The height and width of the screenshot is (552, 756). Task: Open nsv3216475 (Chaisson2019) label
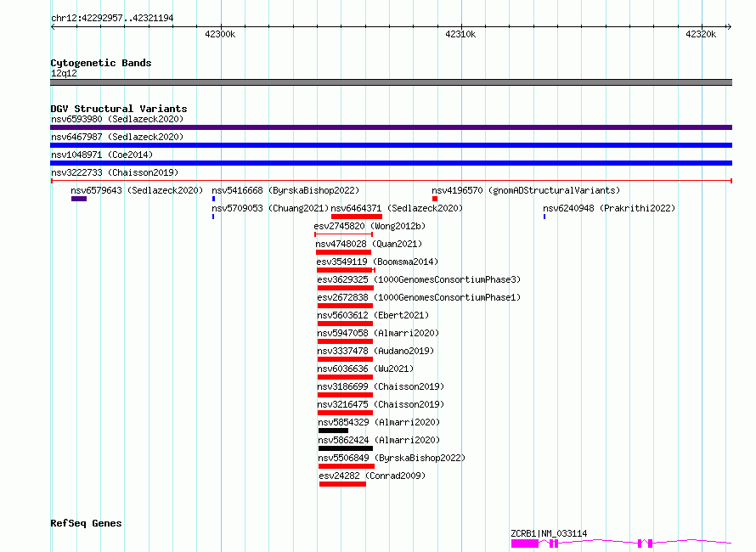pos(381,404)
